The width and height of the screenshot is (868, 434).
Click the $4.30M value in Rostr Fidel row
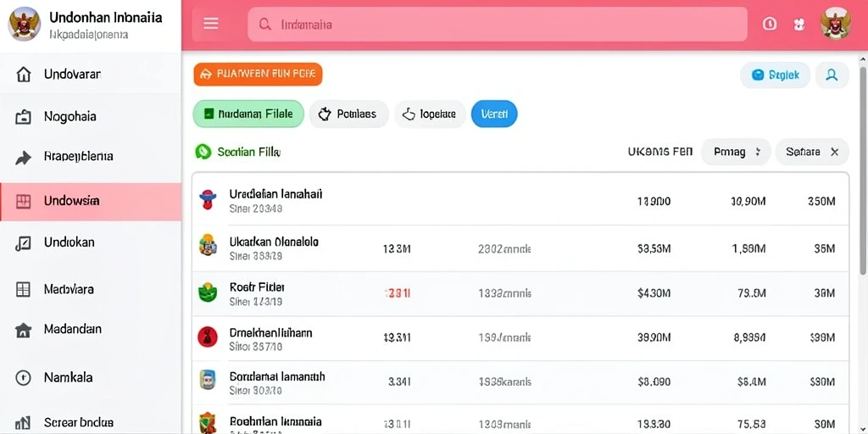pos(654,294)
